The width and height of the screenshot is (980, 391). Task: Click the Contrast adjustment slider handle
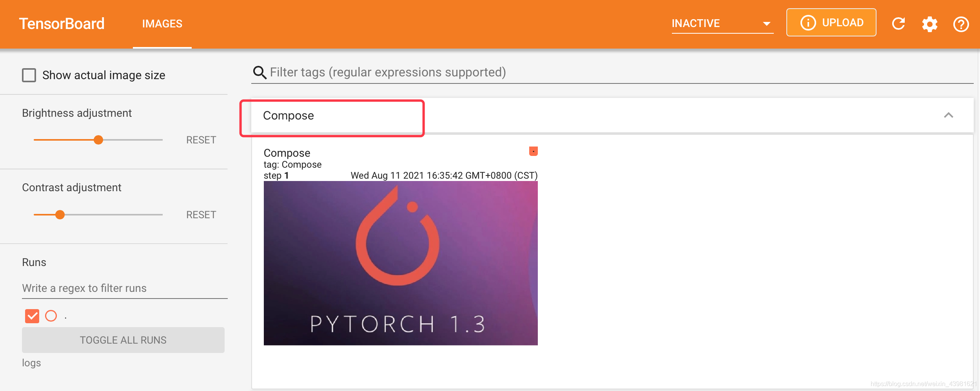[x=60, y=215]
